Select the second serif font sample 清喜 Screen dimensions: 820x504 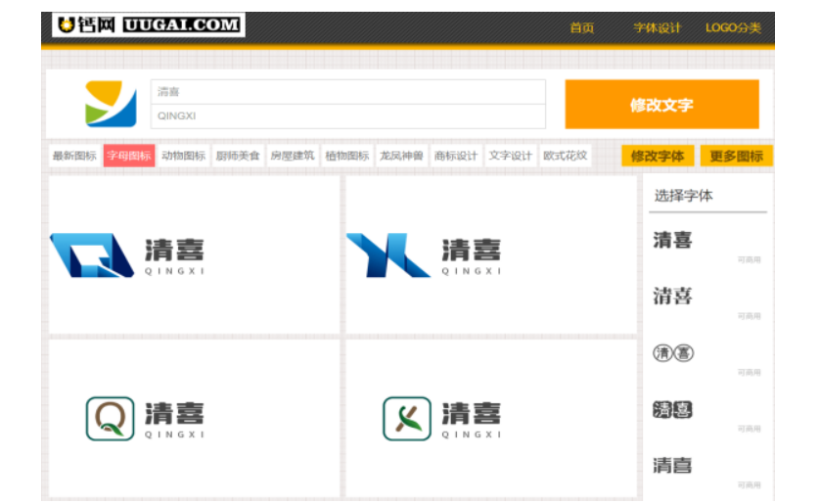click(x=672, y=296)
